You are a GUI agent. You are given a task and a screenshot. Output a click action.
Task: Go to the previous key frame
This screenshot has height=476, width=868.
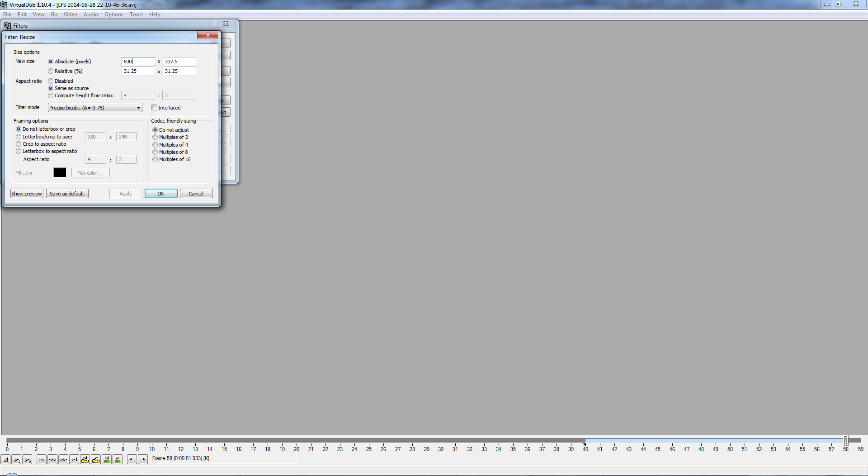(x=85, y=460)
